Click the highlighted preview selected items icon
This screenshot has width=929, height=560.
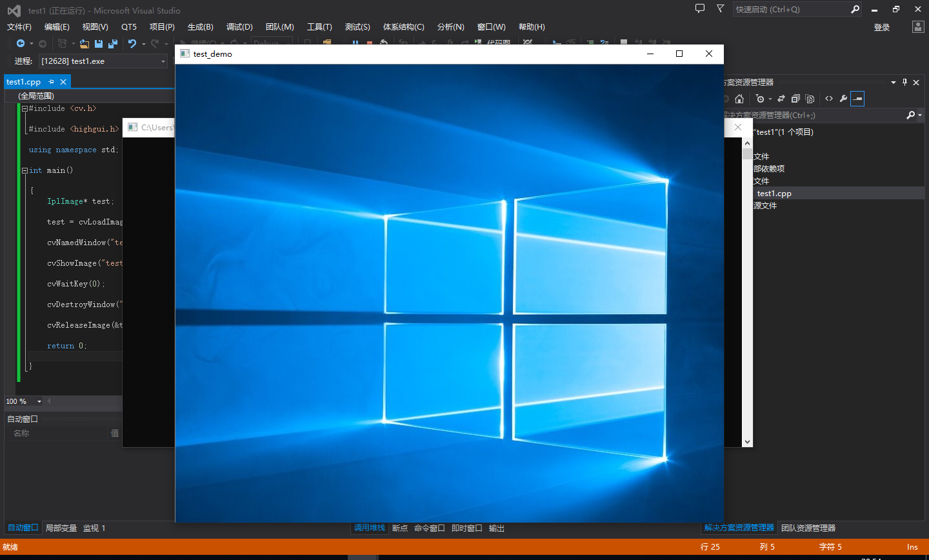click(857, 99)
